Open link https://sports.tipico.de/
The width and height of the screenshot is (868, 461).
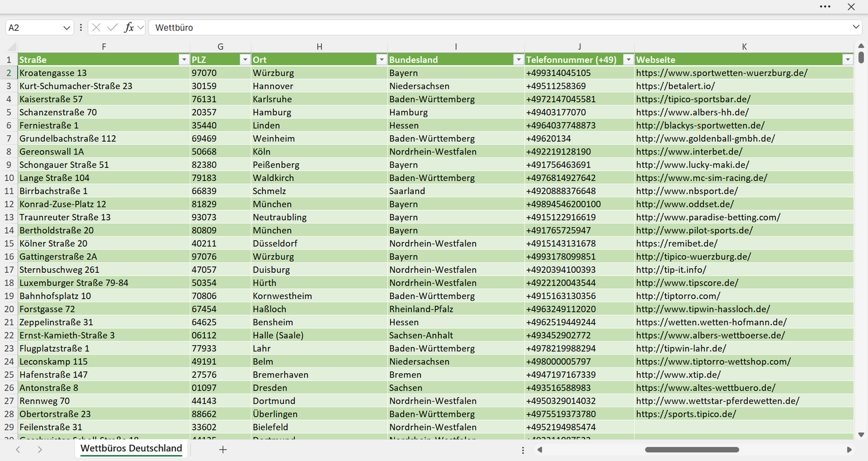tap(686, 414)
